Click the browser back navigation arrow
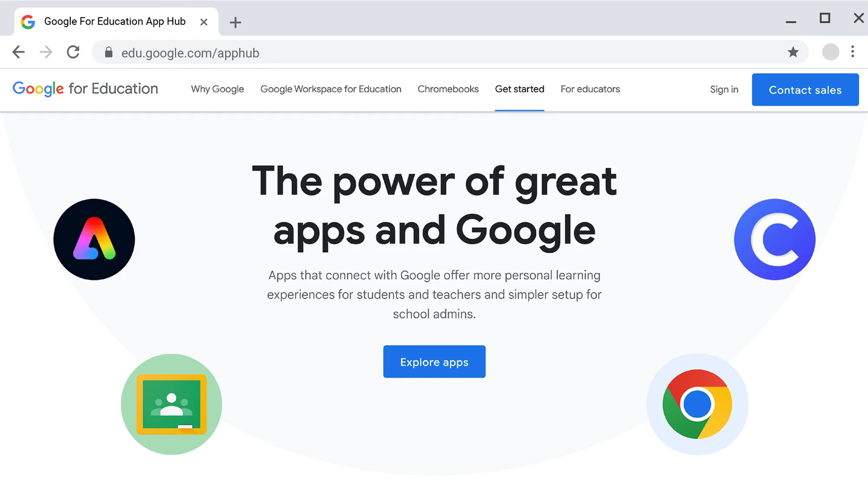The image size is (868, 489). coord(17,53)
